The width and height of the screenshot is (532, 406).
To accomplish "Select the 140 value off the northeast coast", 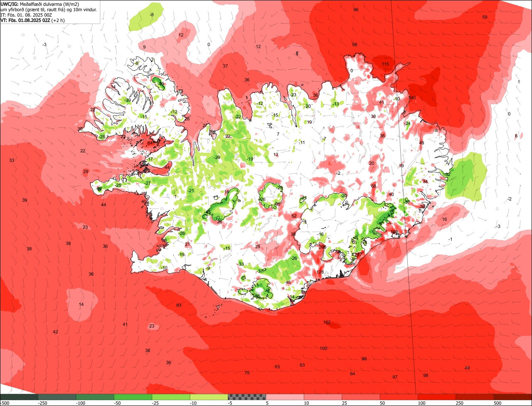I will point(412,98).
